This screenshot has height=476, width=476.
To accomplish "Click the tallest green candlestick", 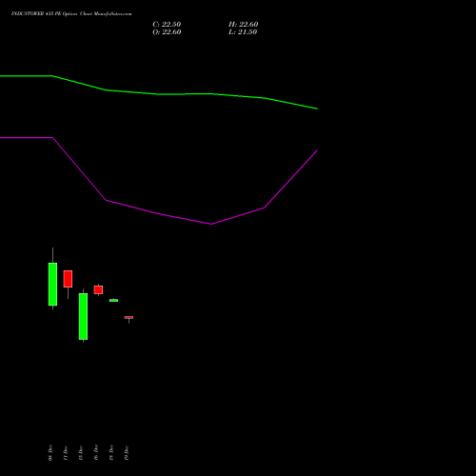I will [83, 316].
